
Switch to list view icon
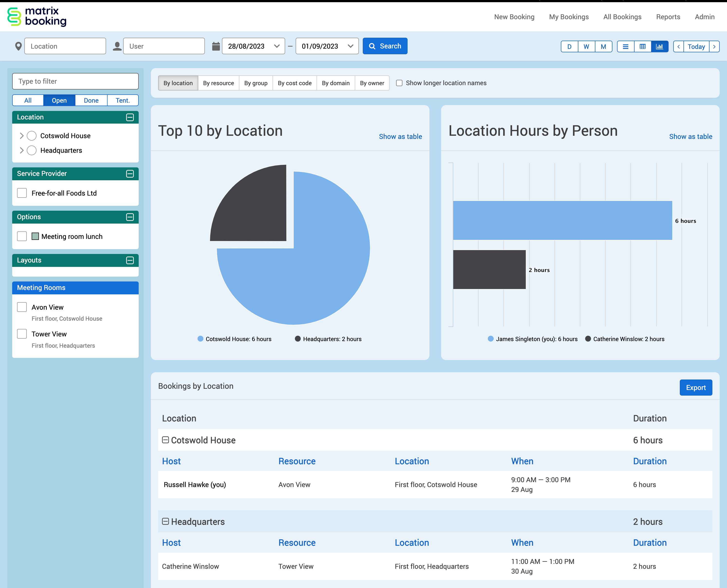click(x=625, y=46)
